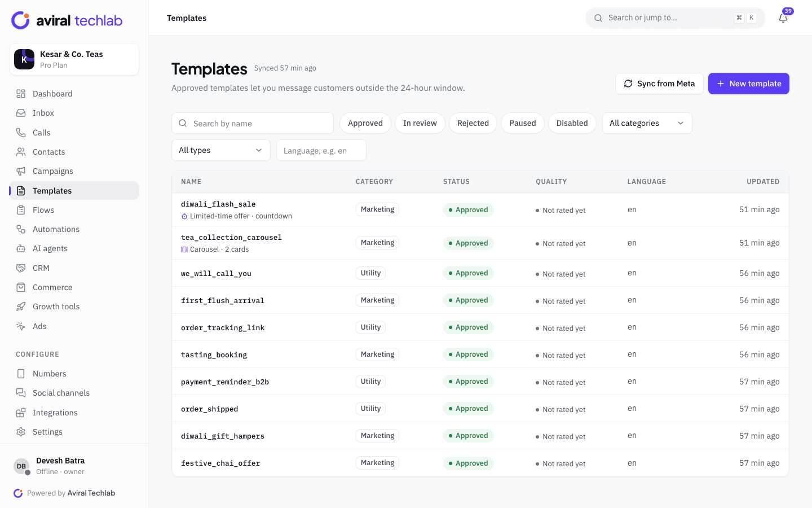The width and height of the screenshot is (812, 508).
Task: Sort the table by the Updated column header
Action: coord(763,182)
